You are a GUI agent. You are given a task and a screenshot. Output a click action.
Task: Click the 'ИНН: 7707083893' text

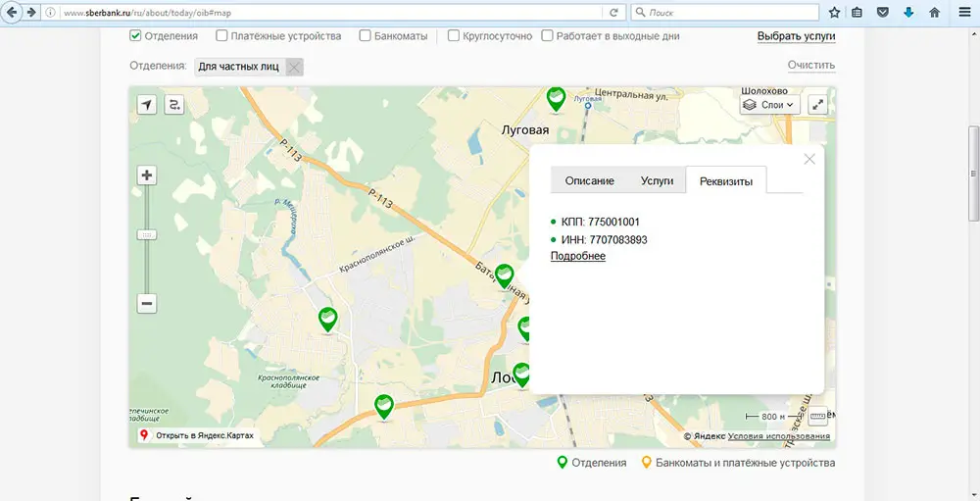point(604,240)
